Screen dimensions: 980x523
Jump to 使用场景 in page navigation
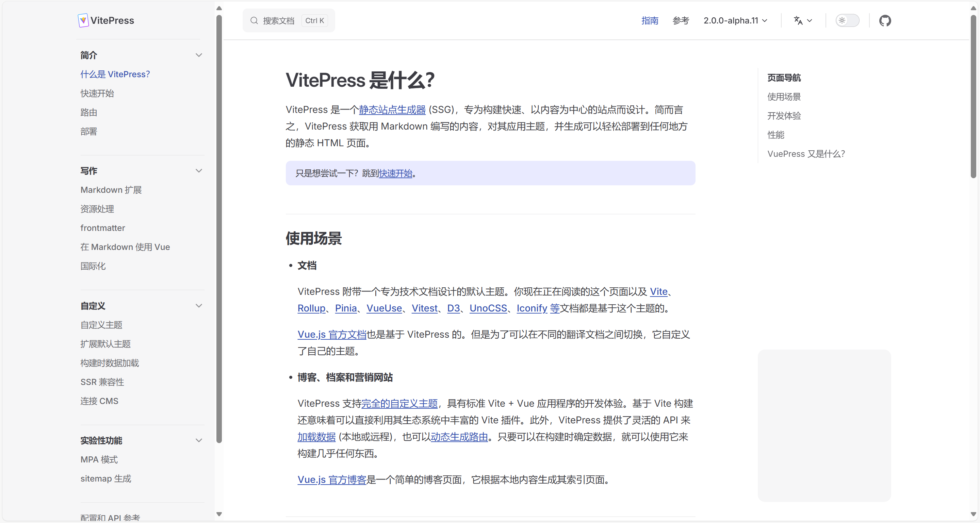(x=784, y=97)
